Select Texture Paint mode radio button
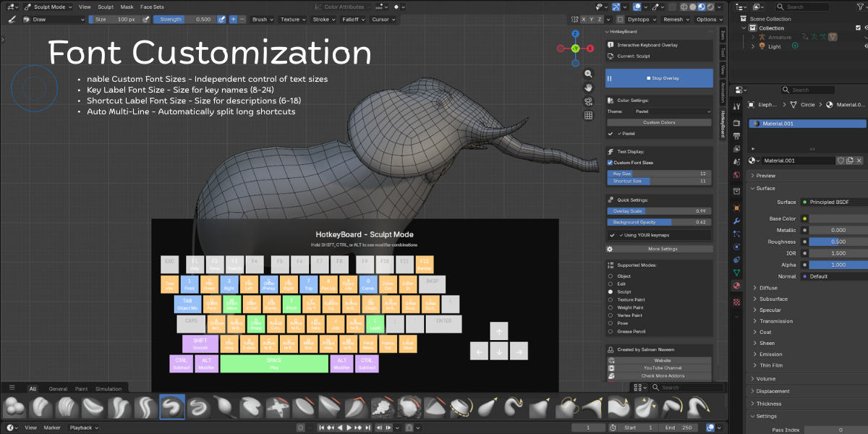This screenshot has width=868, height=434. coord(611,299)
